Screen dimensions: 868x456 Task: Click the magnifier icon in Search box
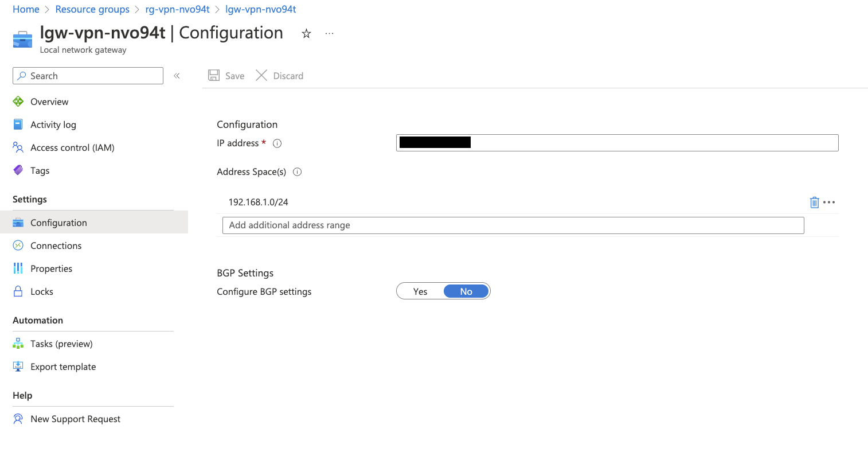click(22, 76)
